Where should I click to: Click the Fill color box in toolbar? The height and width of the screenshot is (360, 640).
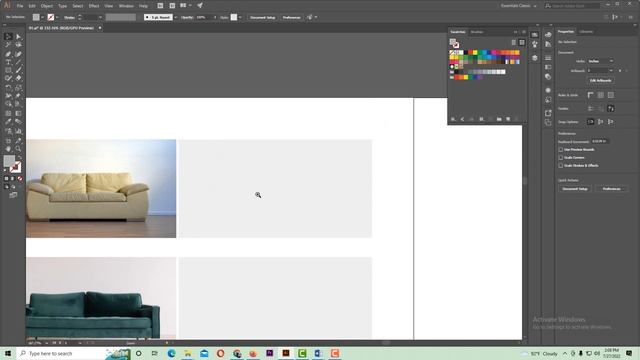coord(9,160)
